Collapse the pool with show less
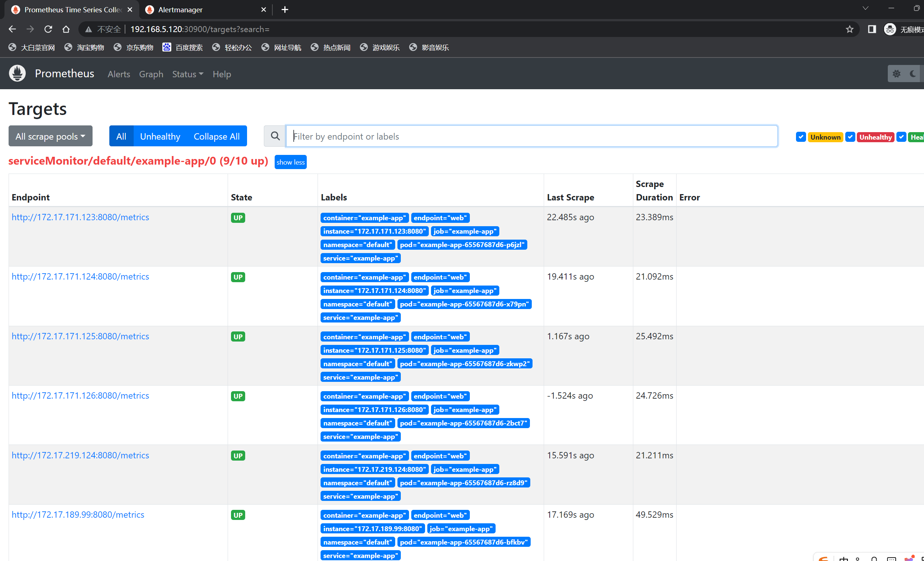The width and height of the screenshot is (924, 561). click(x=290, y=162)
